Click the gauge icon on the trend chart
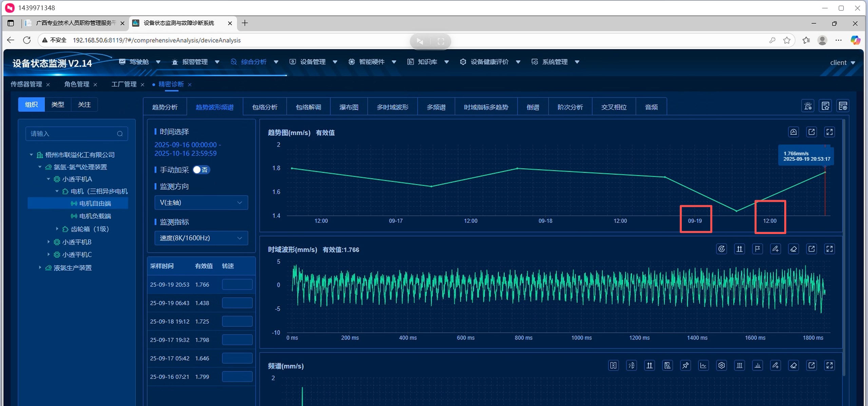 (x=793, y=132)
